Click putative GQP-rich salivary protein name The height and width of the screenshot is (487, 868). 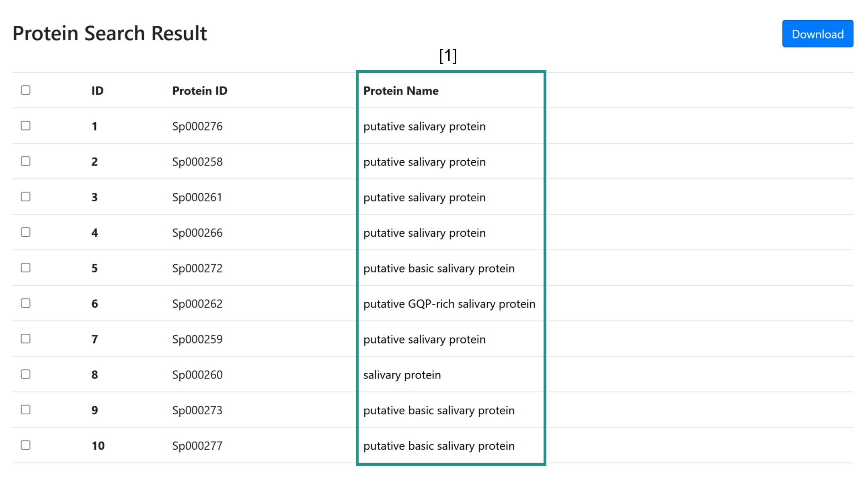click(x=449, y=304)
